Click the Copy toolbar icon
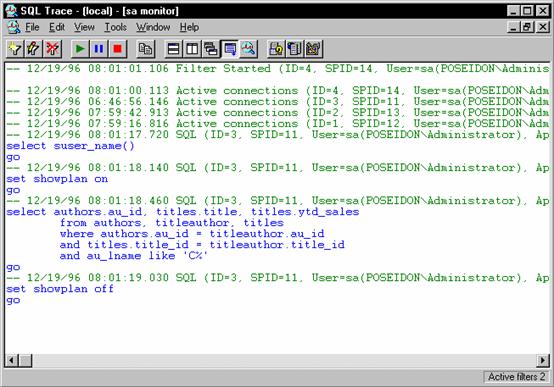Viewport: 554px width, 387px height. 146,49
